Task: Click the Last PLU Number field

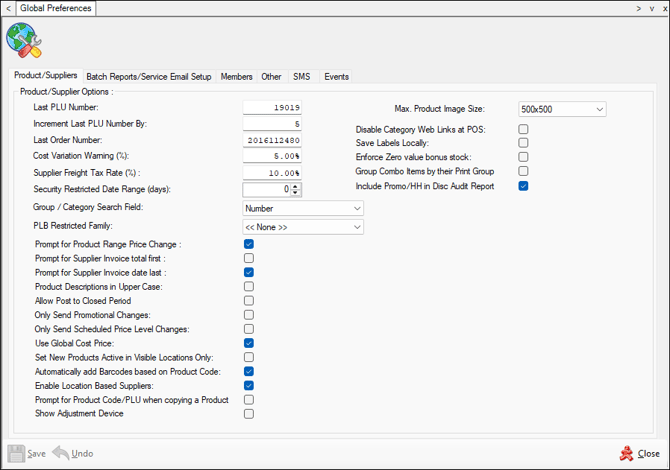Action: 272,107
